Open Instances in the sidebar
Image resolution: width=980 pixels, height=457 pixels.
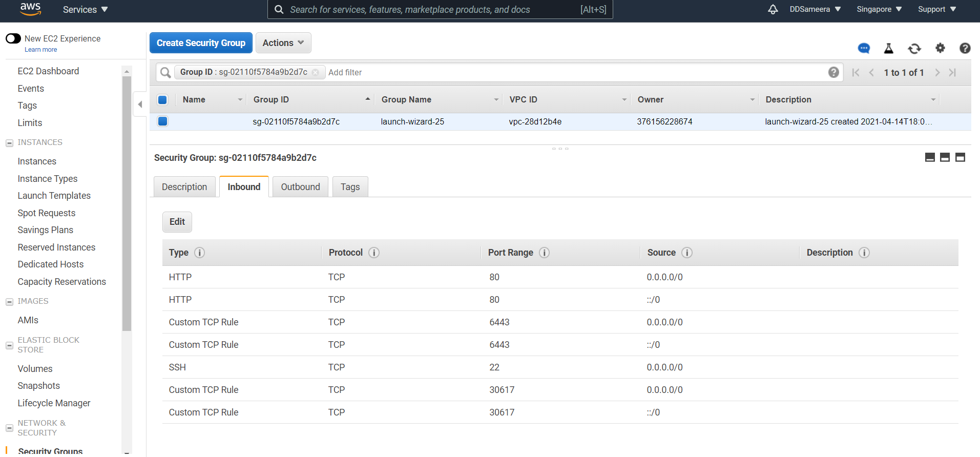[x=37, y=161]
